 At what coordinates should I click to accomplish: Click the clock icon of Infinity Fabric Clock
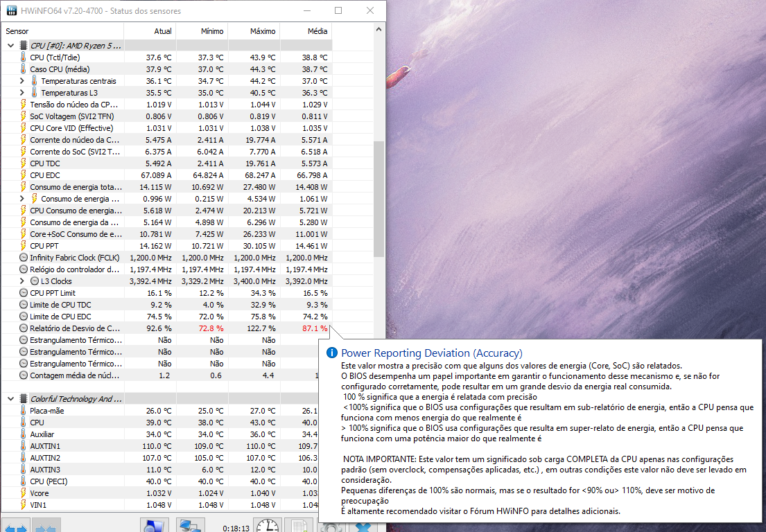point(23,258)
